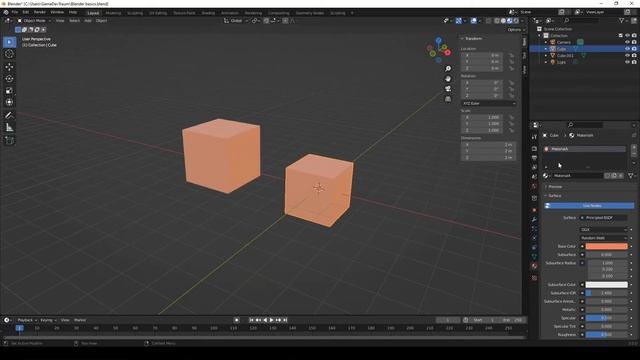Click the viewport zoom magnifier icon

click(x=448, y=69)
